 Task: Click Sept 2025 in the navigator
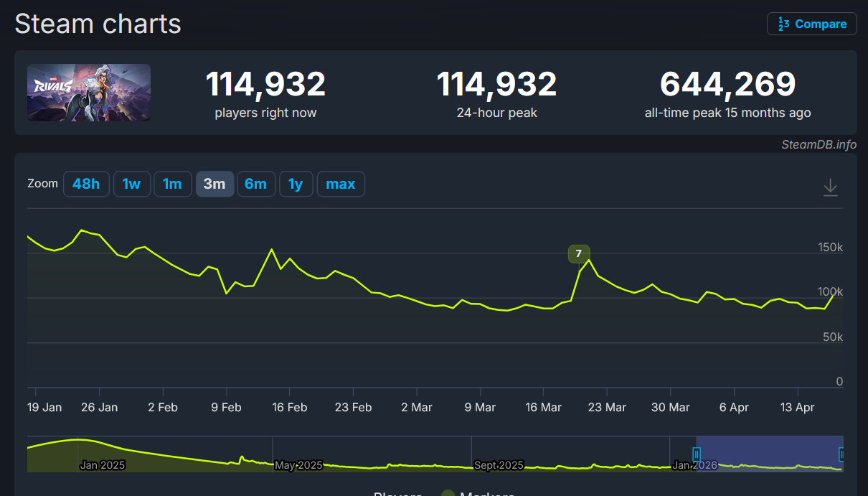499,465
